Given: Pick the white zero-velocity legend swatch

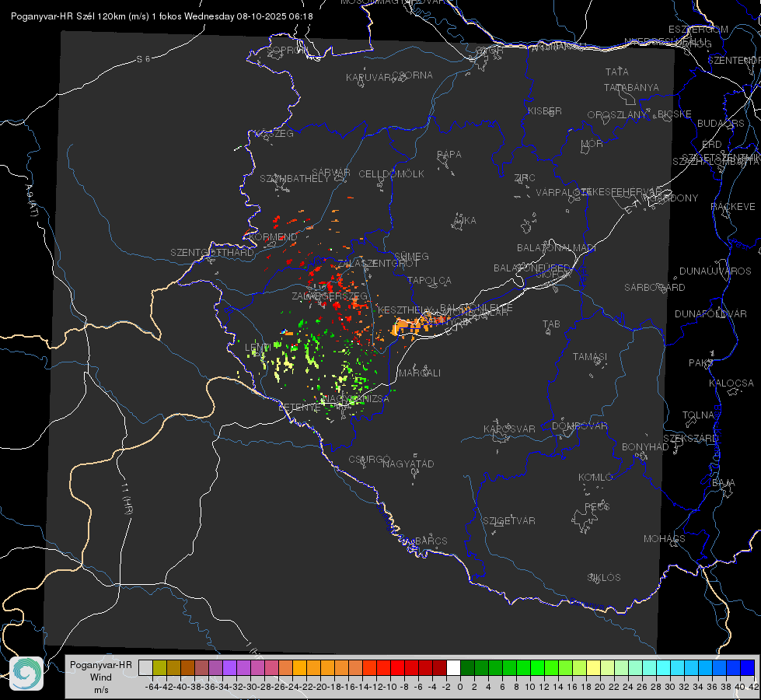Looking at the screenshot, I should [x=453, y=667].
